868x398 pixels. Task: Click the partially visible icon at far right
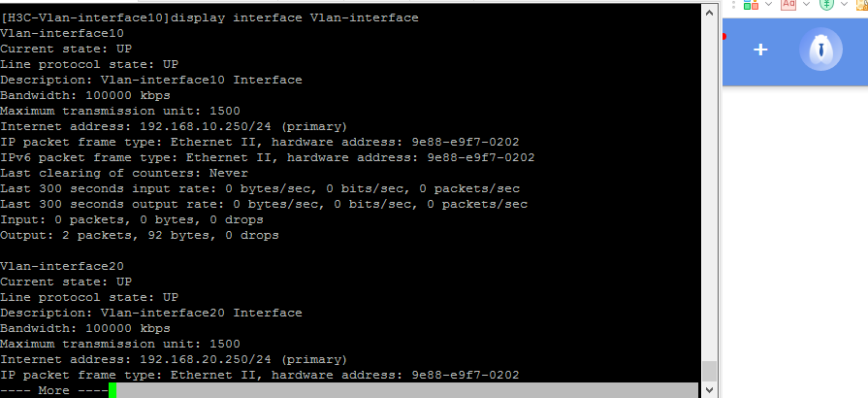(862, 4)
